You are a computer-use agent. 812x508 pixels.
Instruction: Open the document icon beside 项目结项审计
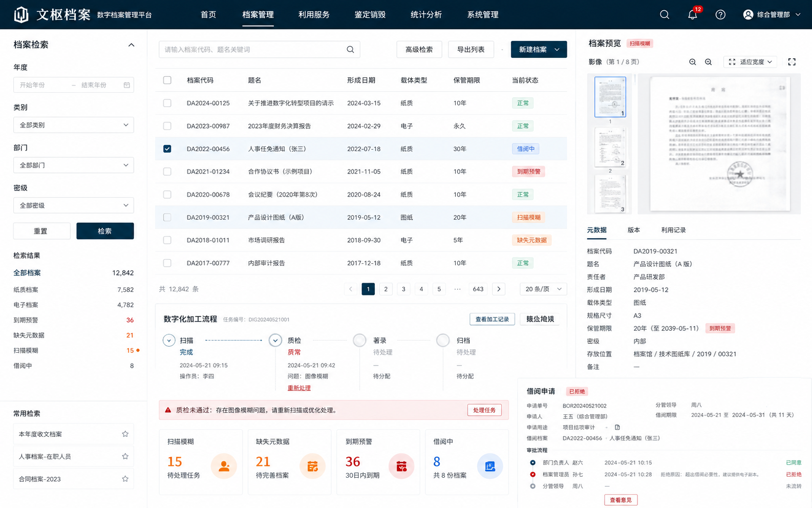[x=617, y=427]
